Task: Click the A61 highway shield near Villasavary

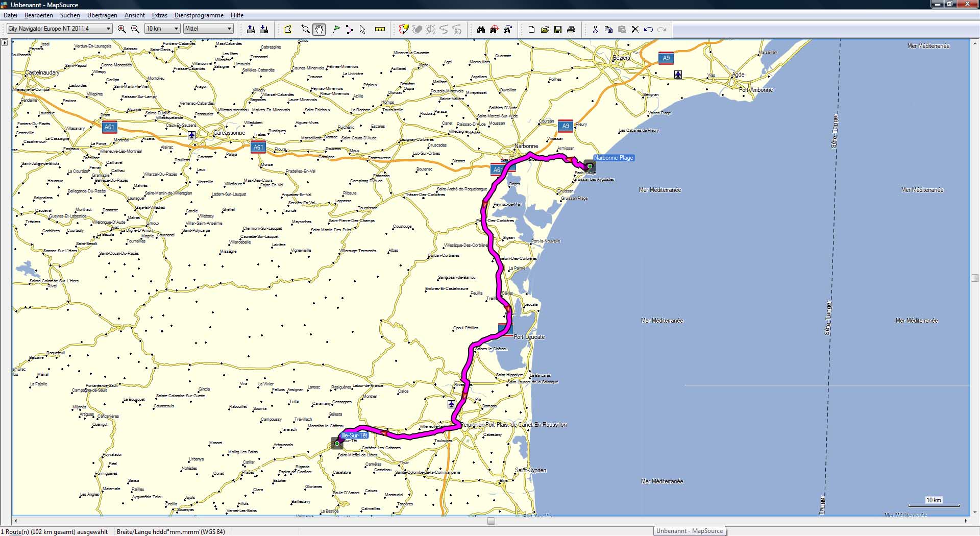Action: (109, 127)
